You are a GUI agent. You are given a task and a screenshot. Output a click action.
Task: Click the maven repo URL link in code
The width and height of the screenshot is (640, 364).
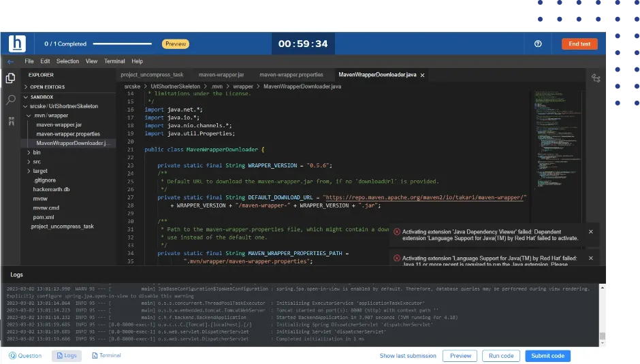click(x=424, y=197)
